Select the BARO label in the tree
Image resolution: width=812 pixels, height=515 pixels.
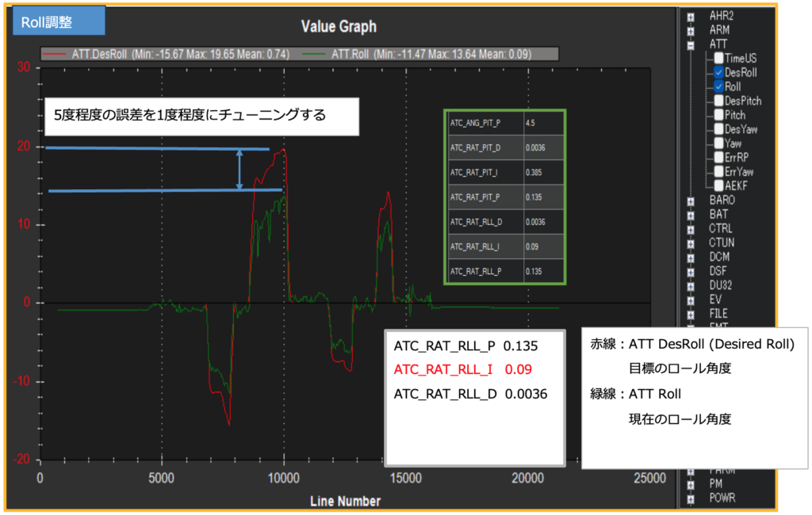tap(722, 200)
